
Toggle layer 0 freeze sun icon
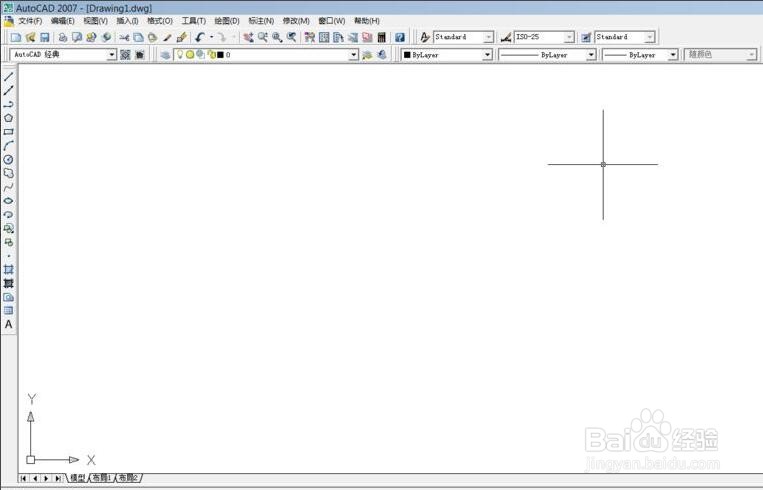coord(190,55)
